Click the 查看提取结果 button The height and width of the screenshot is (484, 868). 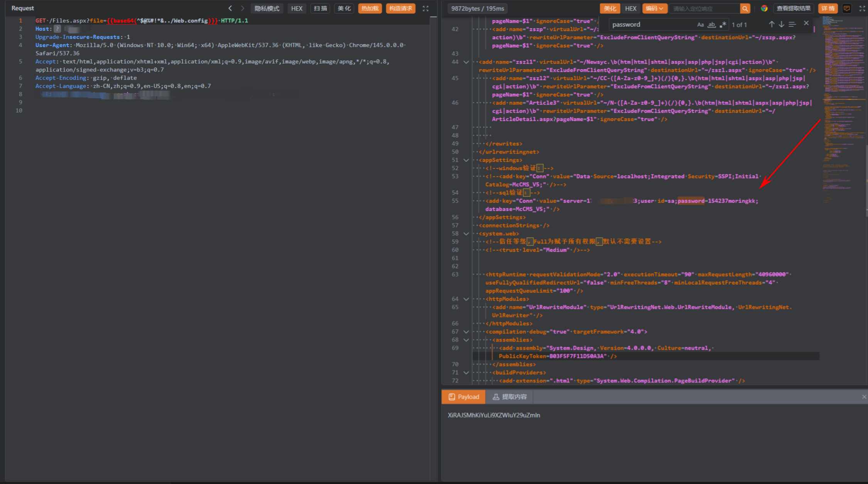point(793,8)
